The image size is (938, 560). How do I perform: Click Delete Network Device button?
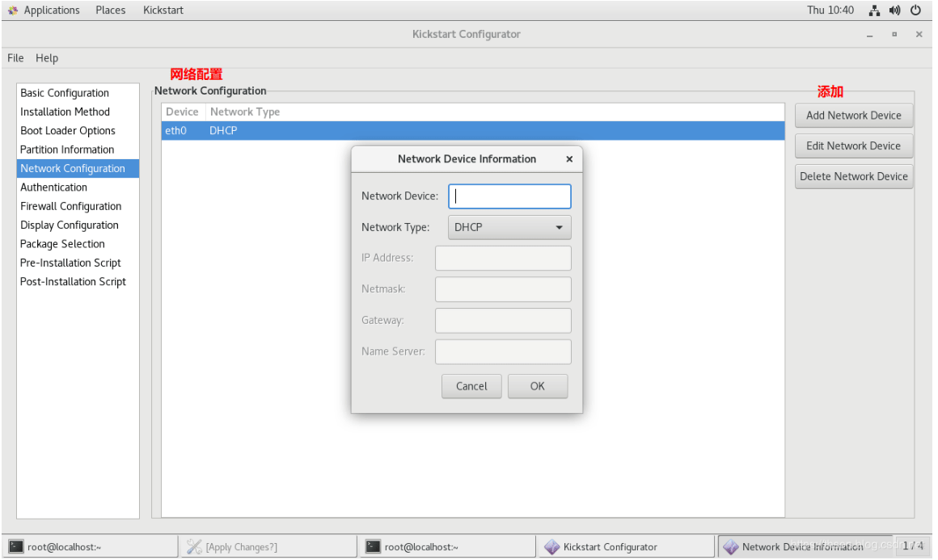point(853,176)
